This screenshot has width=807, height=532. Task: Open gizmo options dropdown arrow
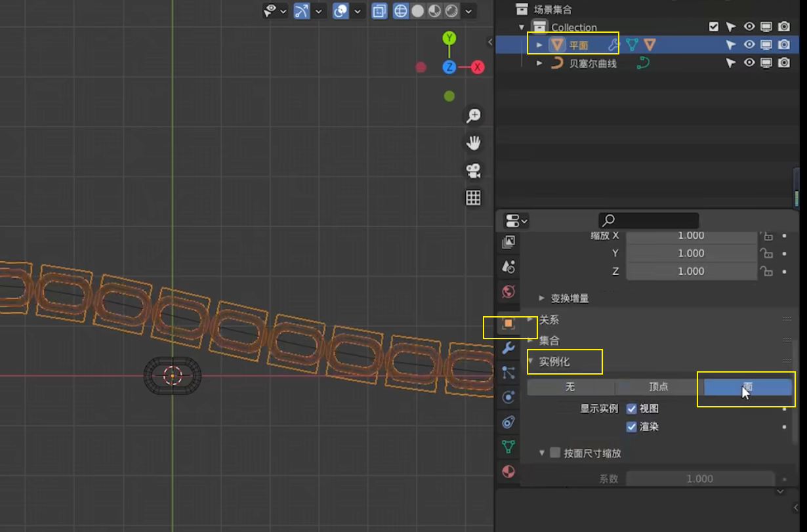pos(319,11)
